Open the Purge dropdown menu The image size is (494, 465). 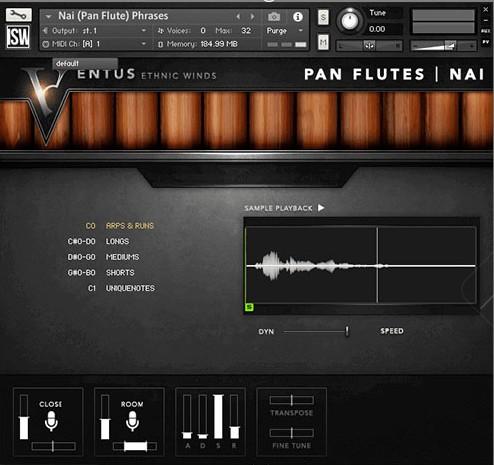point(284,31)
